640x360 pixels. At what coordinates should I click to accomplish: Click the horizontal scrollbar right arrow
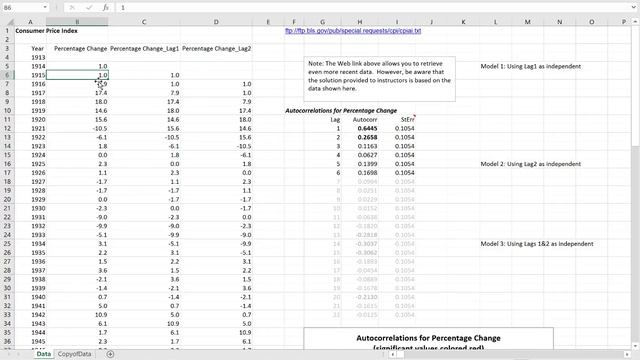(627, 354)
